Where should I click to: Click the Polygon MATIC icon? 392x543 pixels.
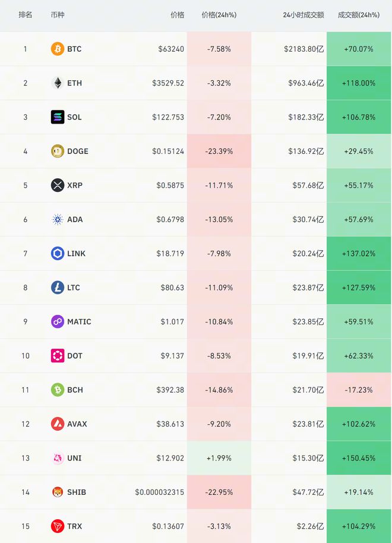point(58,322)
